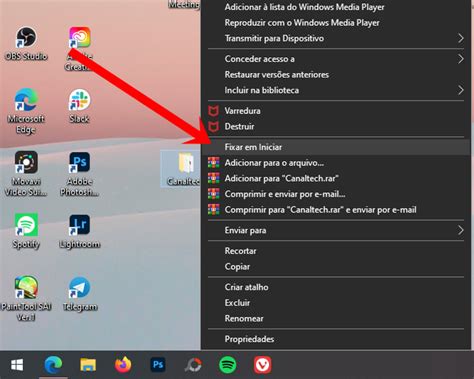Select Adicionar para "Canaltech.rar"
This screenshot has height=379, width=474.
click(x=336, y=178)
